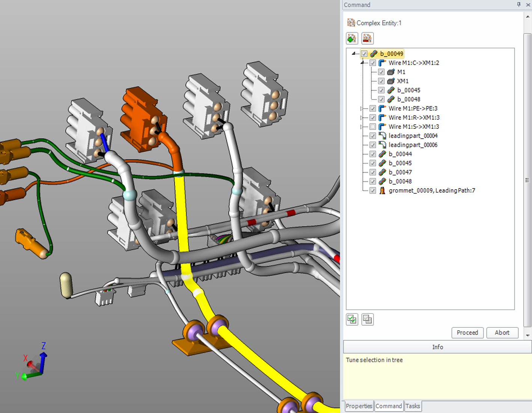Click the add Complex Entity icon
This screenshot has height=413, width=532.
pyautogui.click(x=352, y=38)
